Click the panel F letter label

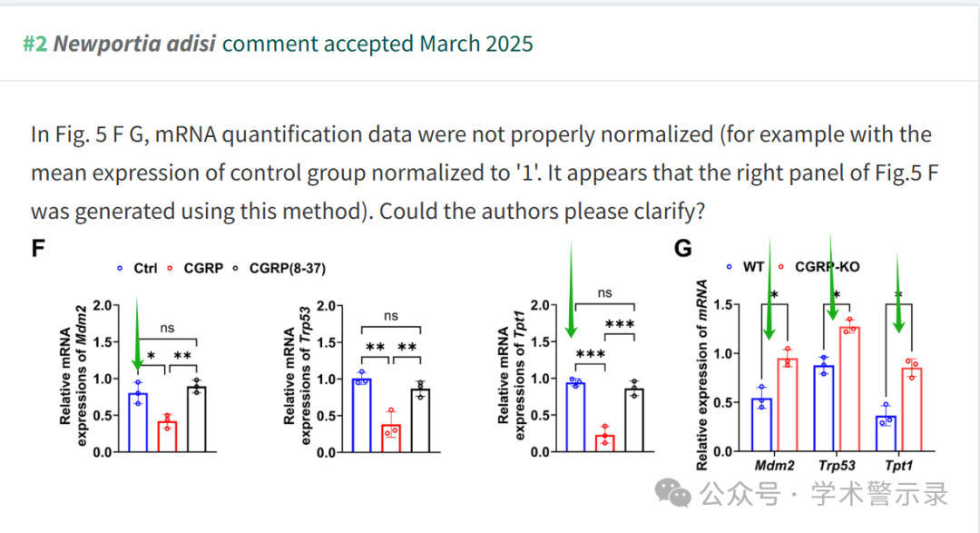(x=38, y=249)
